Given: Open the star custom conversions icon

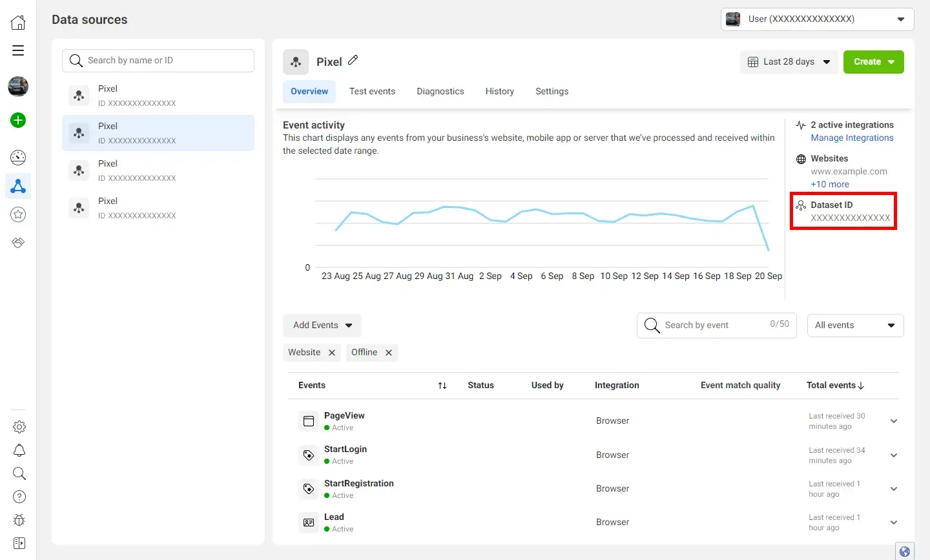Looking at the screenshot, I should (18, 214).
